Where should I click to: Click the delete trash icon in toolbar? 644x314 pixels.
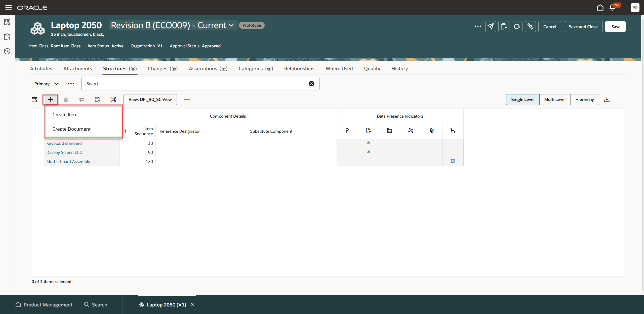coord(66,99)
